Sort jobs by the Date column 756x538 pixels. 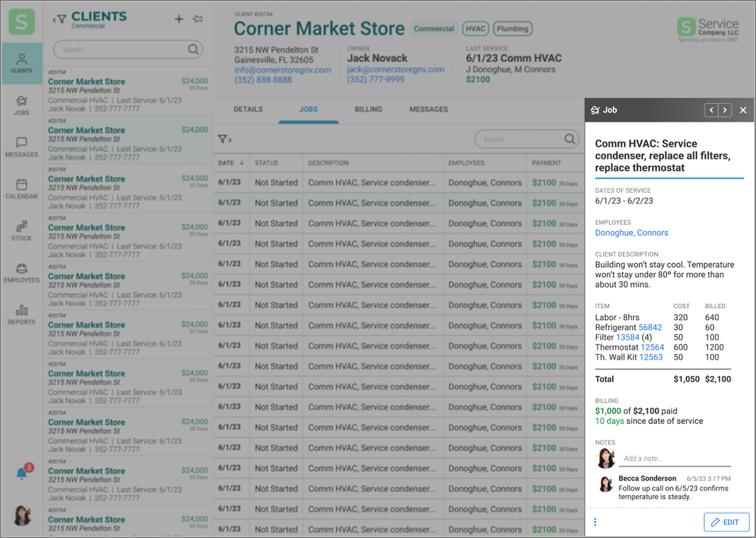[x=231, y=163]
